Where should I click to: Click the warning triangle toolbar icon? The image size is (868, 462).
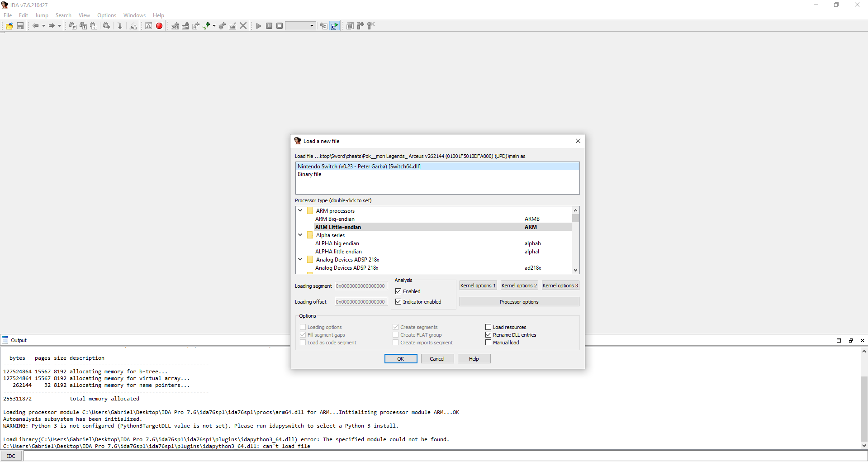(148, 26)
